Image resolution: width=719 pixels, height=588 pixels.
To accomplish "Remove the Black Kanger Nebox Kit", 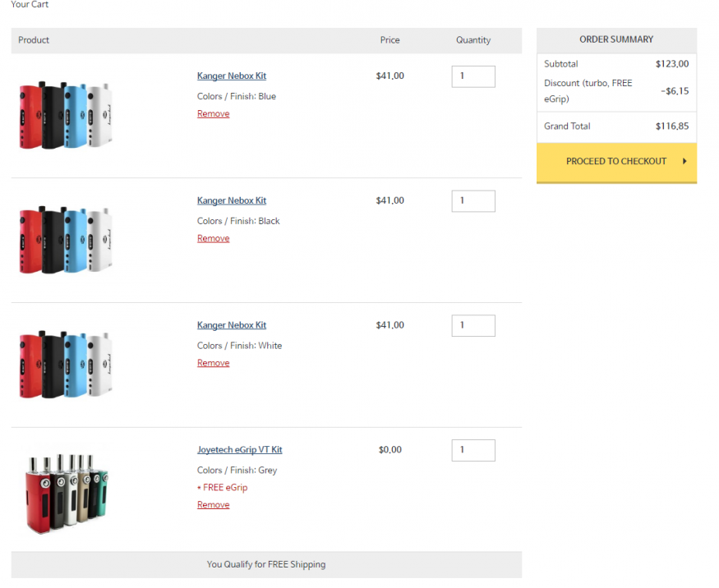I will (x=213, y=239).
